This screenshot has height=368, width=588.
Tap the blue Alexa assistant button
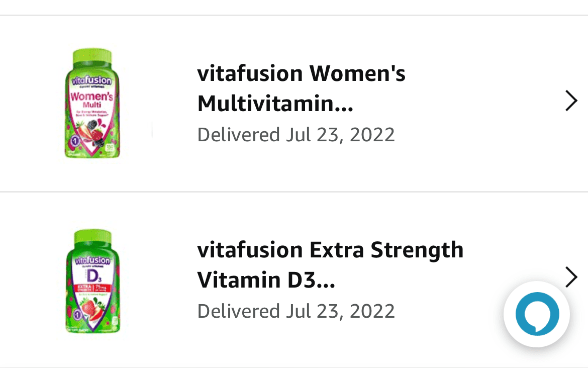point(537,314)
